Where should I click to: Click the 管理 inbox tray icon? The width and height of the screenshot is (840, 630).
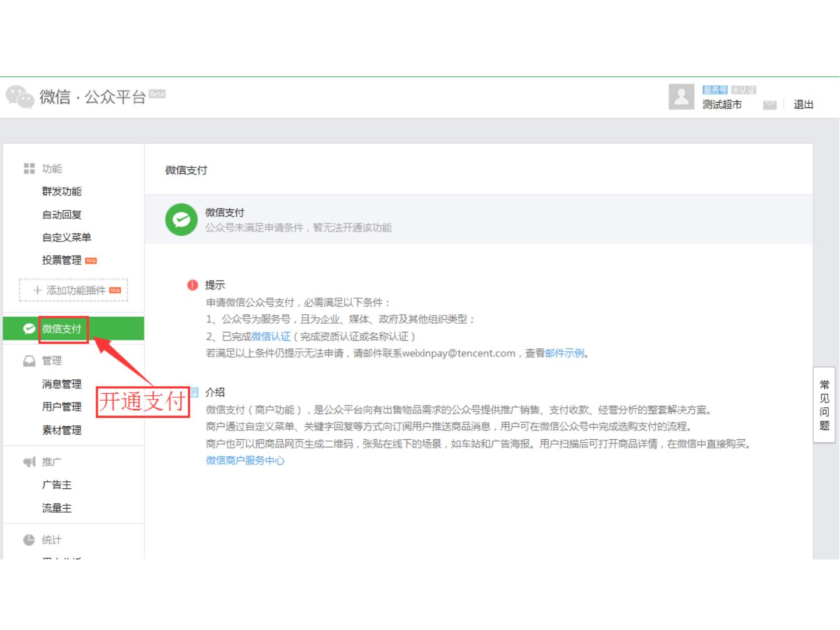[x=29, y=361]
